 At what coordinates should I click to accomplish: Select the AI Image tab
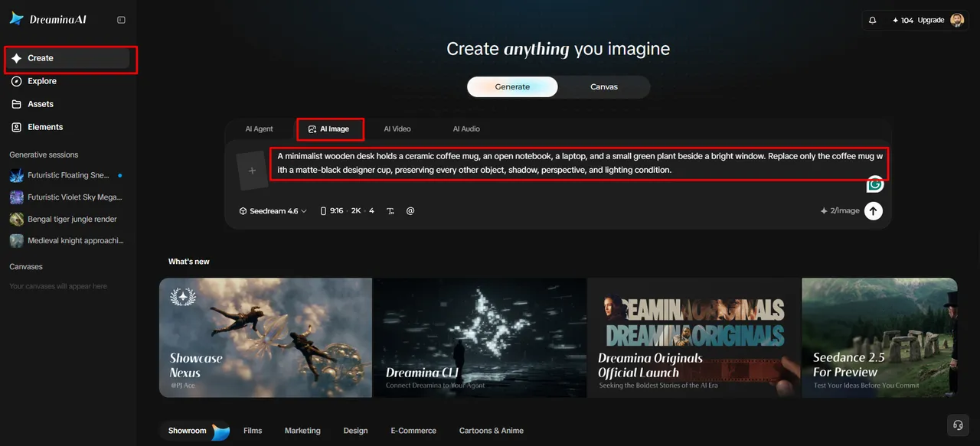(330, 129)
